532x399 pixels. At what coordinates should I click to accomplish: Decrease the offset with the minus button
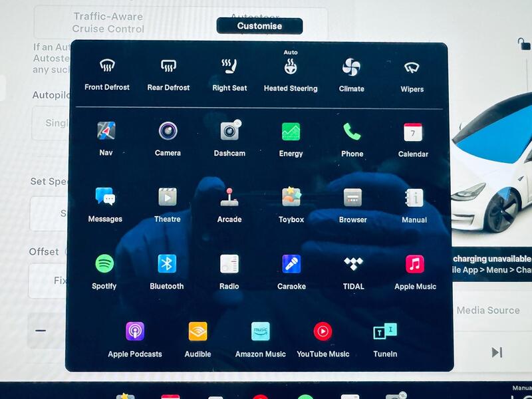pos(41,331)
